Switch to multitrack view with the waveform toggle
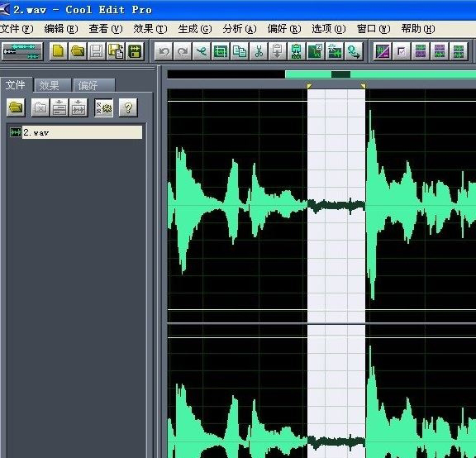The width and height of the screenshot is (476, 458). 22,51
